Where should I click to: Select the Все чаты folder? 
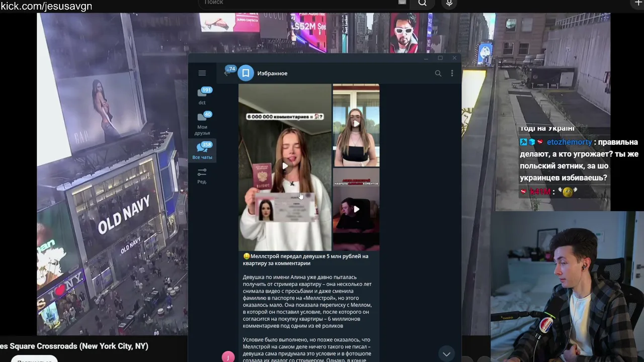click(x=202, y=150)
